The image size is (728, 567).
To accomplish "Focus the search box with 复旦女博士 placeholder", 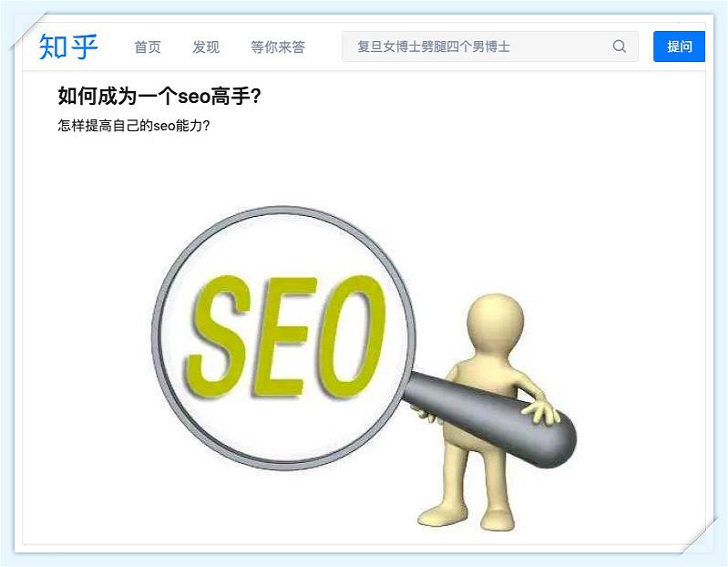I will pyautogui.click(x=490, y=46).
